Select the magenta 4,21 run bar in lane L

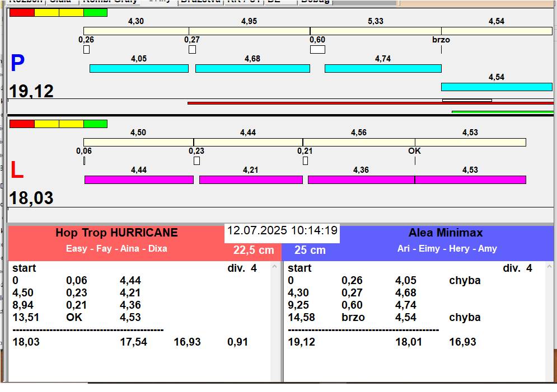251,180
